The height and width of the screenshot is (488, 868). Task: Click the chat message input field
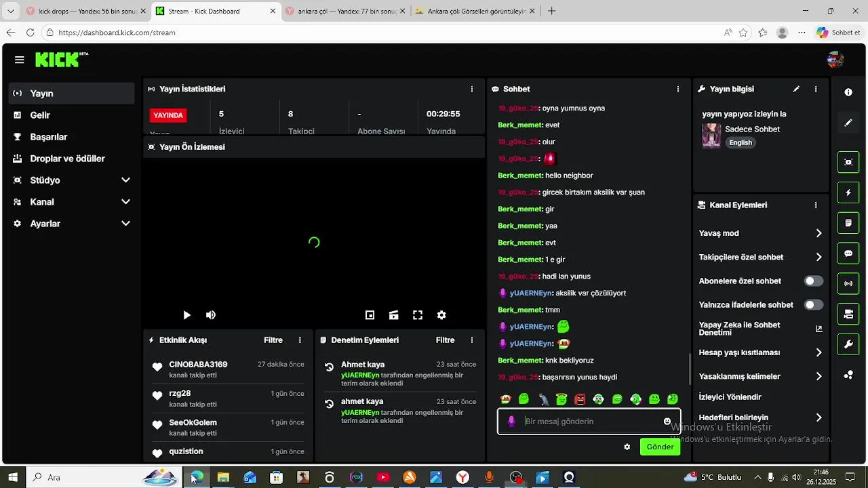(x=589, y=422)
